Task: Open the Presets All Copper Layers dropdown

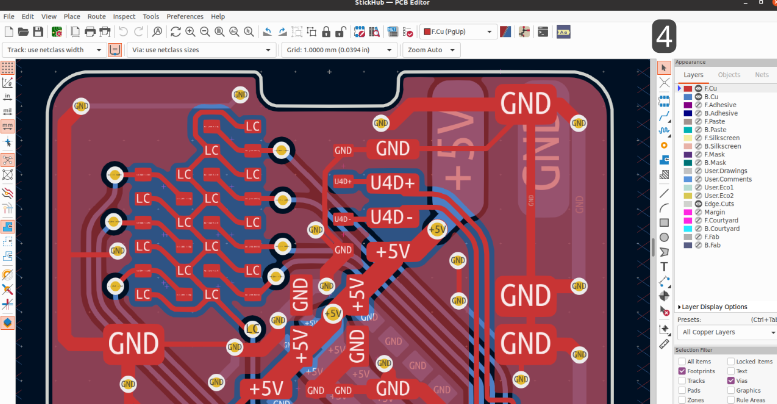Action: click(x=727, y=331)
